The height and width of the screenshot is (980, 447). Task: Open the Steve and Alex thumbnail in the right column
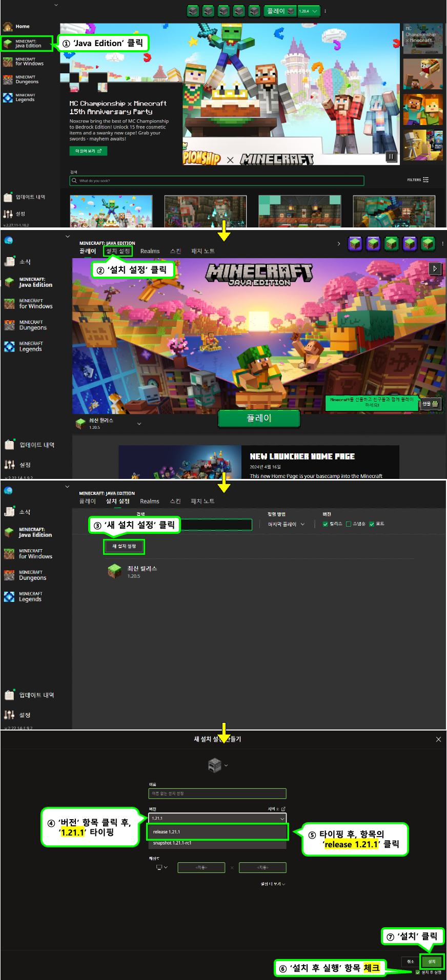423,109
